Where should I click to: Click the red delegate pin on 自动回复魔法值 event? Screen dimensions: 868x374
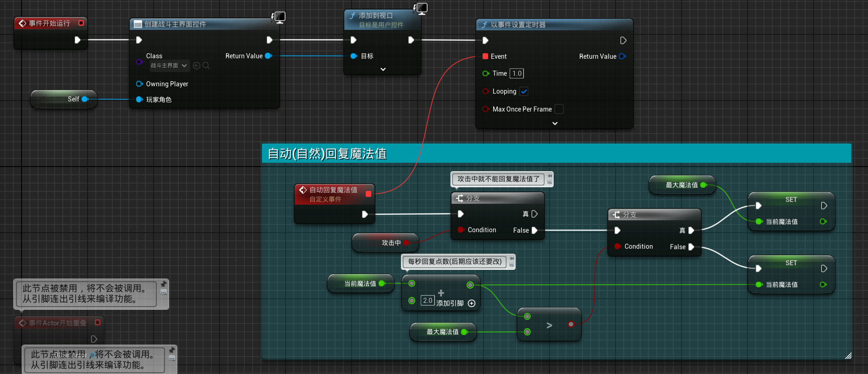click(x=368, y=194)
